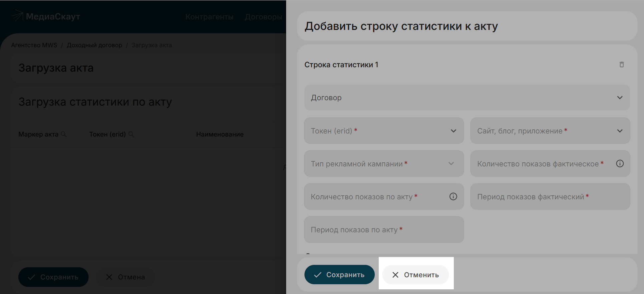This screenshot has width=644, height=294.
Task: Click search icon next to Токен (erid) column
Action: pos(131,134)
